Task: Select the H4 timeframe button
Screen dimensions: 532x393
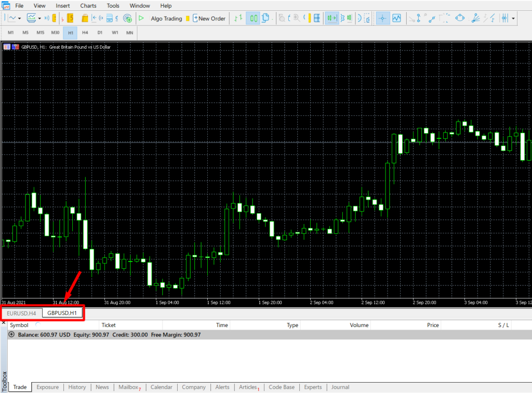Action: (85, 33)
